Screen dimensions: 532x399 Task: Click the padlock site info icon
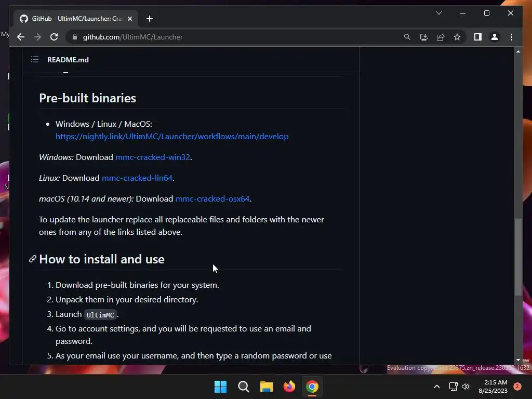pos(75,37)
